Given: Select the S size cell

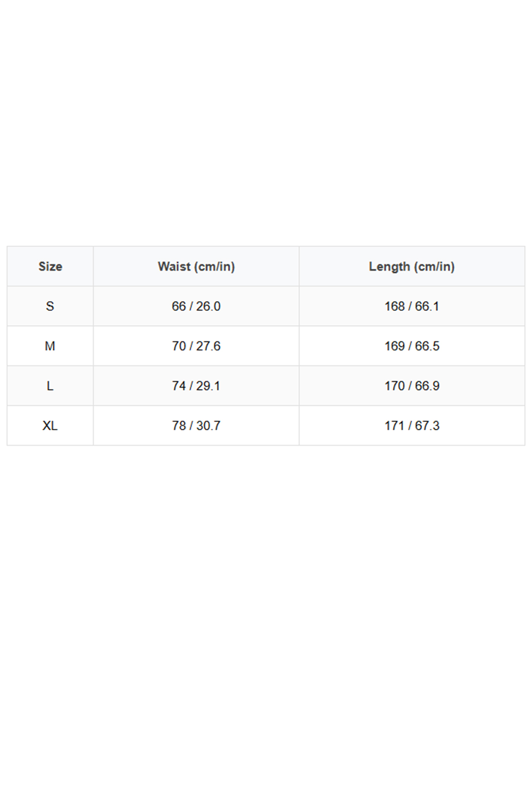Looking at the screenshot, I should tap(50, 306).
